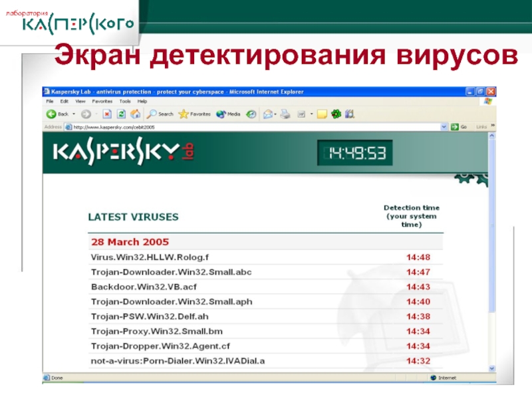Click the detection time 14:48
Image resolution: width=532 pixels, height=399 pixels.
pos(418,257)
